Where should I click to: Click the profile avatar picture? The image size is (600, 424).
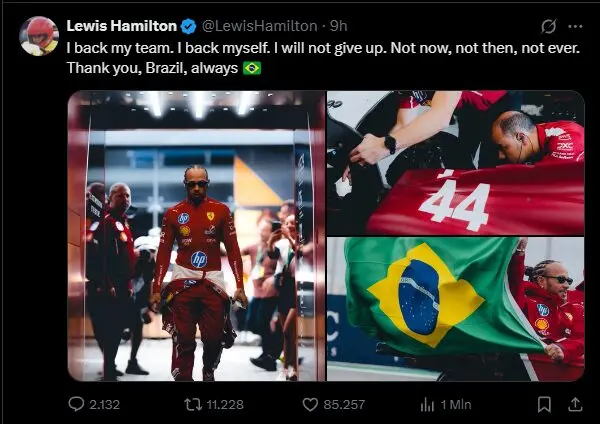(x=39, y=34)
